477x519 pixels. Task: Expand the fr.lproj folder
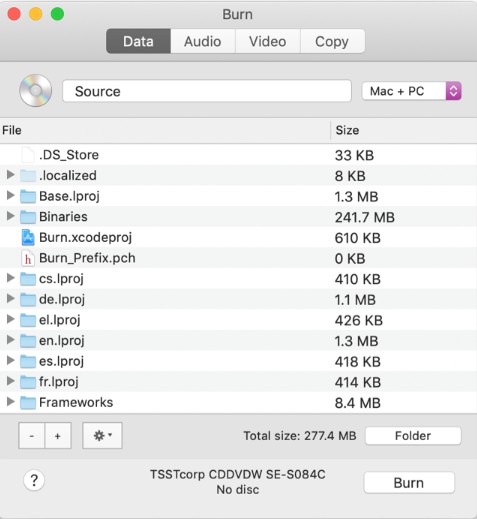point(11,381)
